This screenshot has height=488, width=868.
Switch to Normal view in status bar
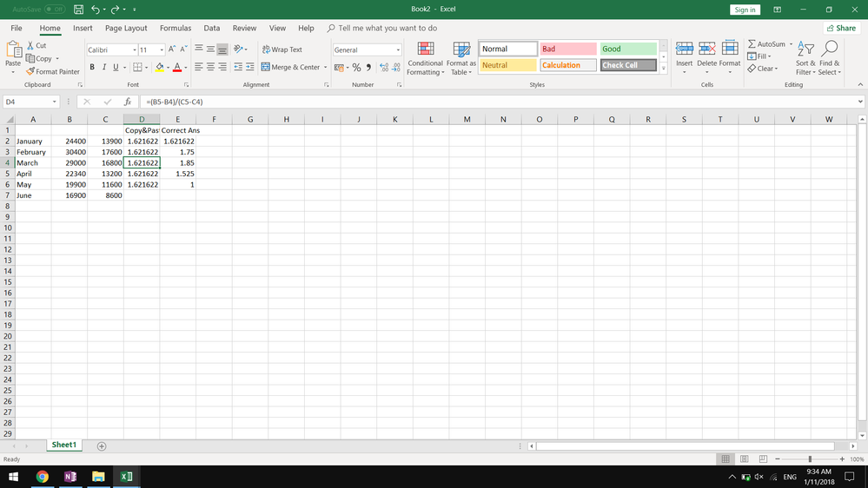726,459
